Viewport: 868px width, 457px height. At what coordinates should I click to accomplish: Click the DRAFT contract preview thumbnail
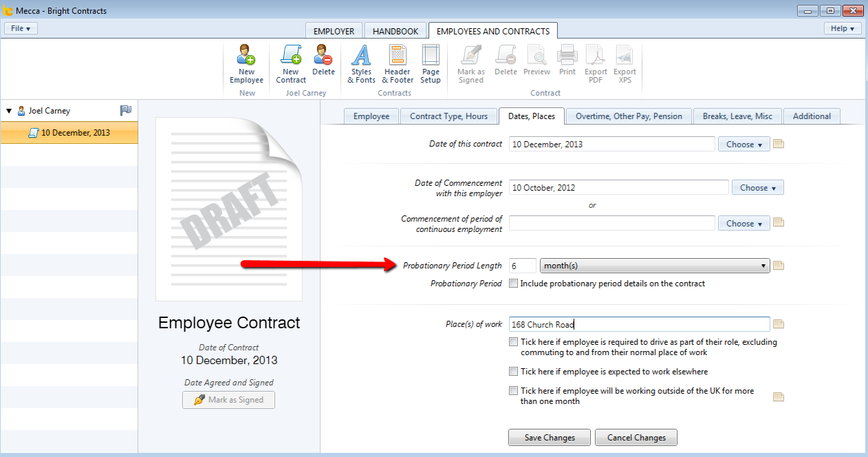click(x=228, y=209)
